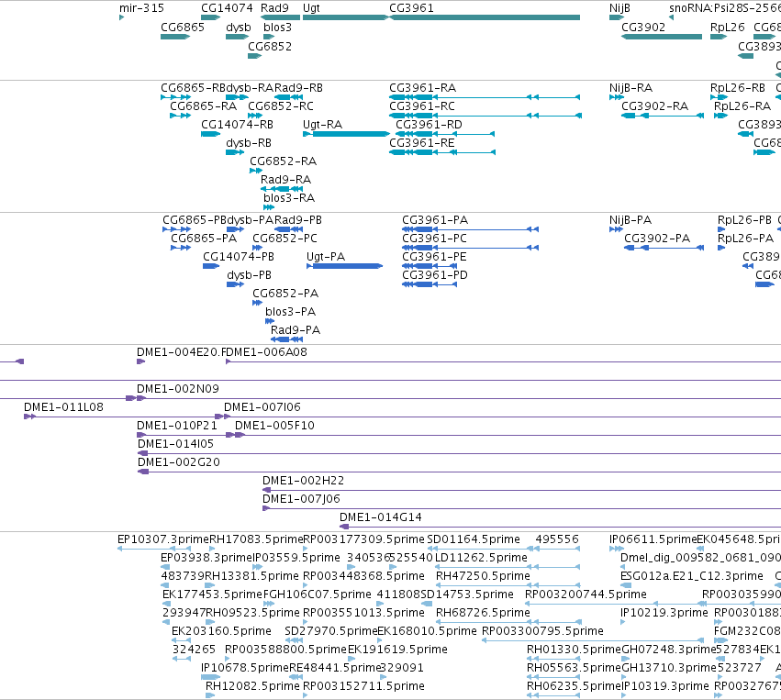Click BAC clone DME1-014G14
781x700 pixels.
[381, 517]
